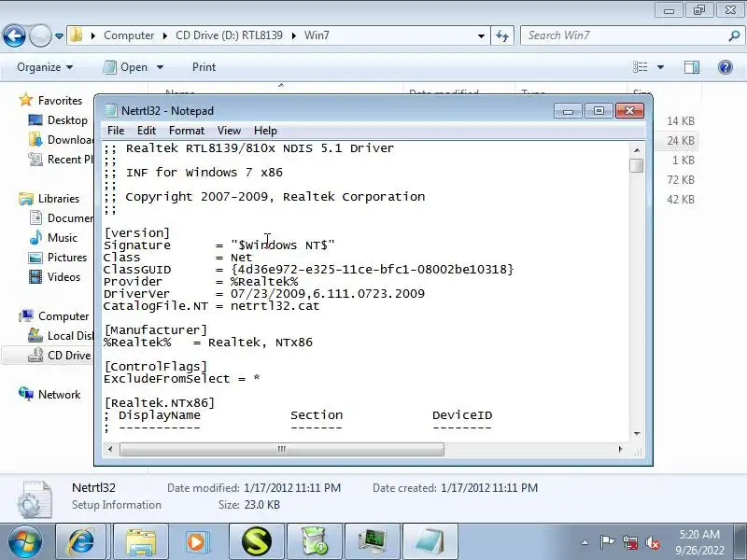This screenshot has height=560, width=747.
Task: Click the Notepad horizontal scroll left arrow
Action: 110,449
